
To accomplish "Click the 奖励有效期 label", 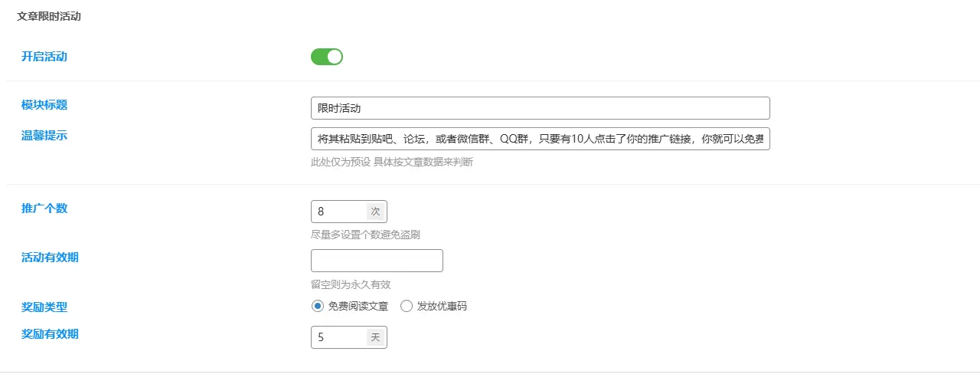I will (x=50, y=334).
